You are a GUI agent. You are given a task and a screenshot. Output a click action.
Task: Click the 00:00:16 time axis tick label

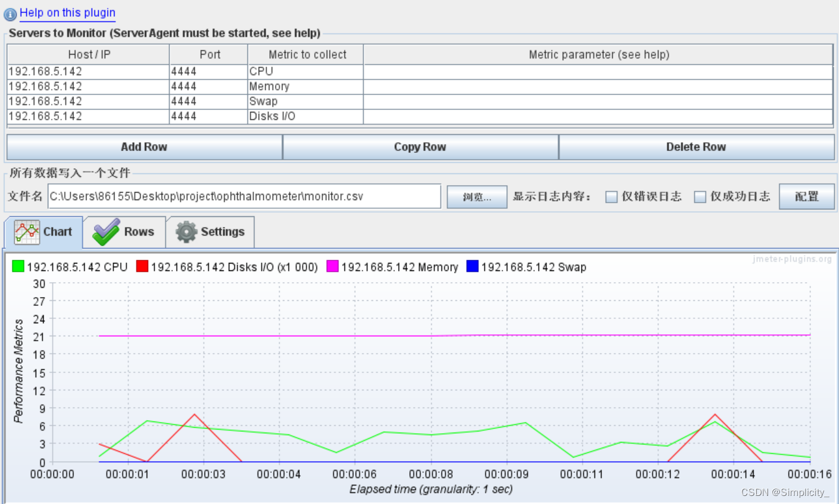coord(809,474)
